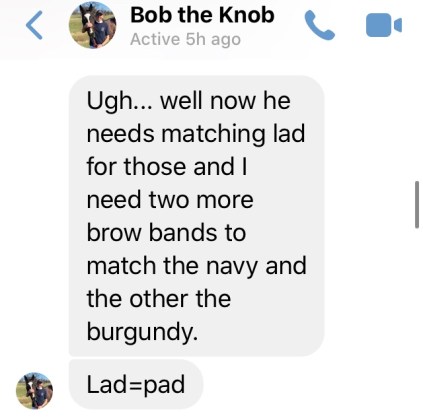Click the scrollbar indicator on the right edge
Image resolution: width=423 pixels, height=420 pixels.
coord(417,205)
